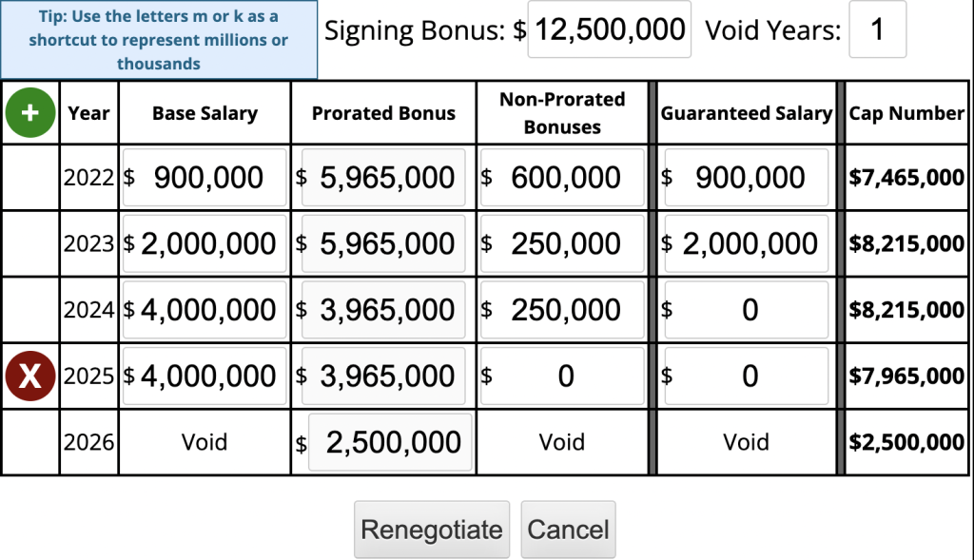Edit the 2023 Base Salary field
This screenshot has width=974, height=560.
click(x=205, y=243)
